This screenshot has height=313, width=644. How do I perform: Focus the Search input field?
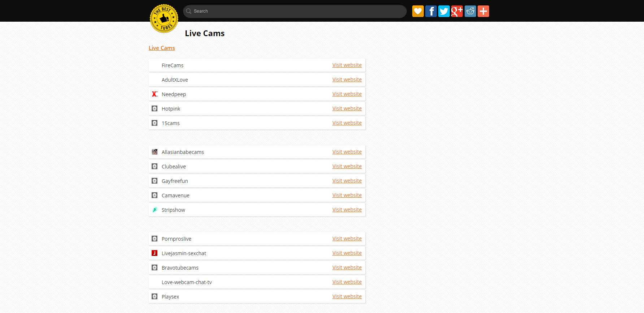coord(295,11)
